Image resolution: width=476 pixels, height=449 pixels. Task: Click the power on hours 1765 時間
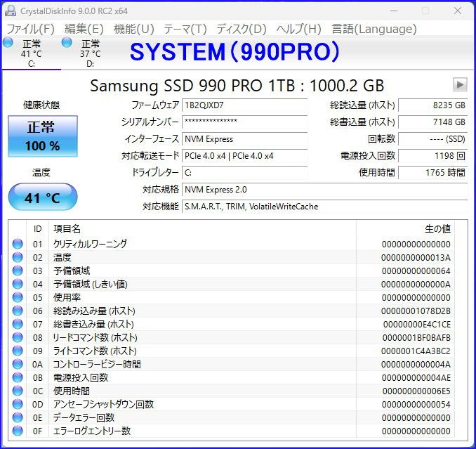[433, 173]
